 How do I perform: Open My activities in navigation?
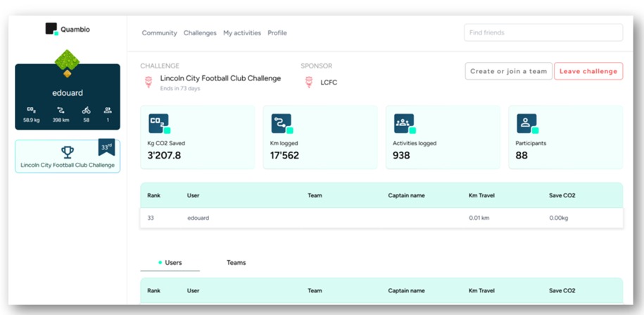point(242,33)
